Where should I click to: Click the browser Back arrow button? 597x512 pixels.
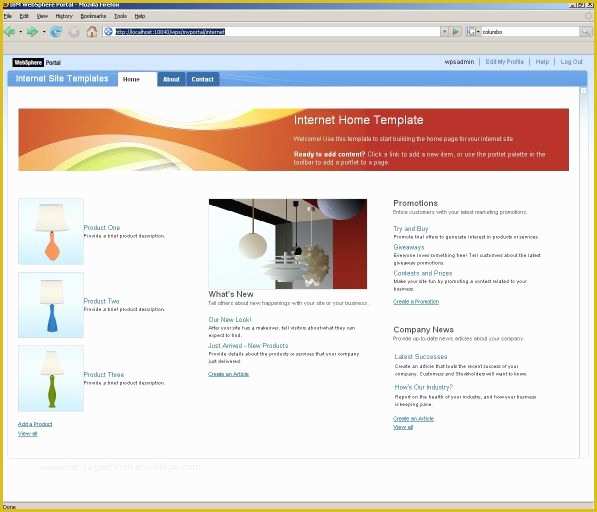pyautogui.click(x=10, y=32)
